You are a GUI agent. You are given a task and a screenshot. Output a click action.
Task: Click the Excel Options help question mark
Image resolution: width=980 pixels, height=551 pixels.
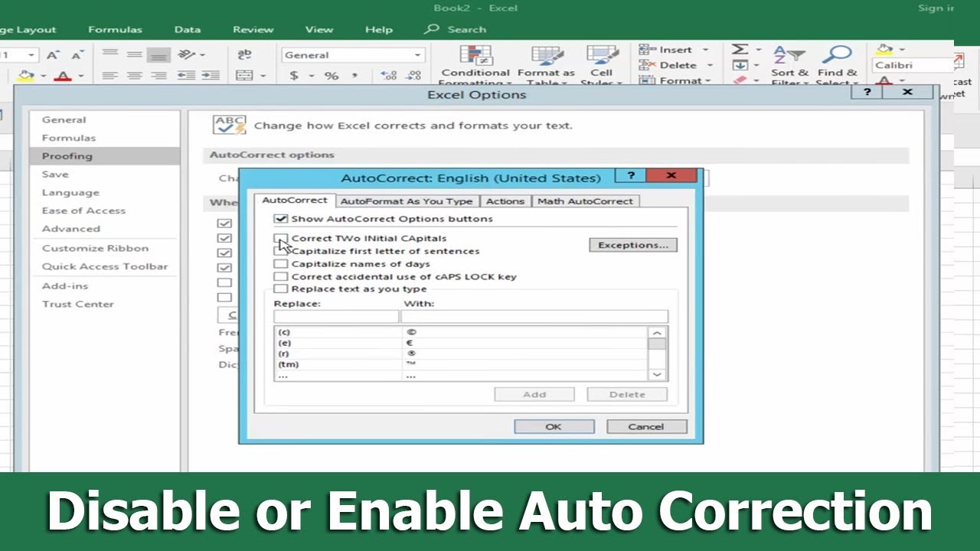click(867, 92)
